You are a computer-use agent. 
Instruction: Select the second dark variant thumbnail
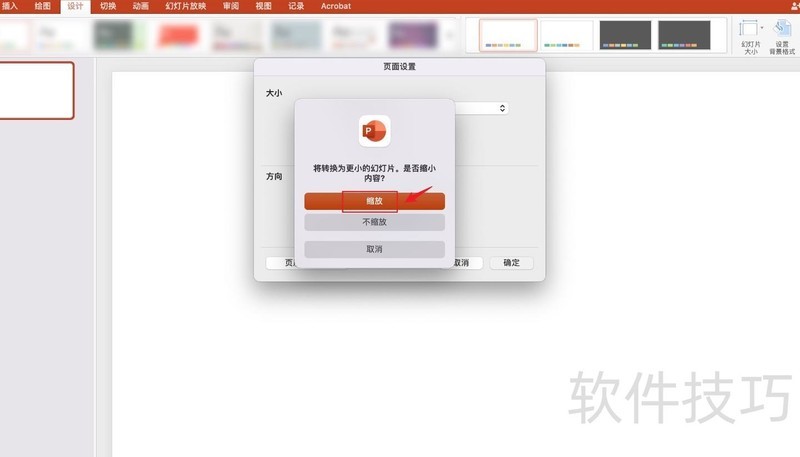click(684, 35)
